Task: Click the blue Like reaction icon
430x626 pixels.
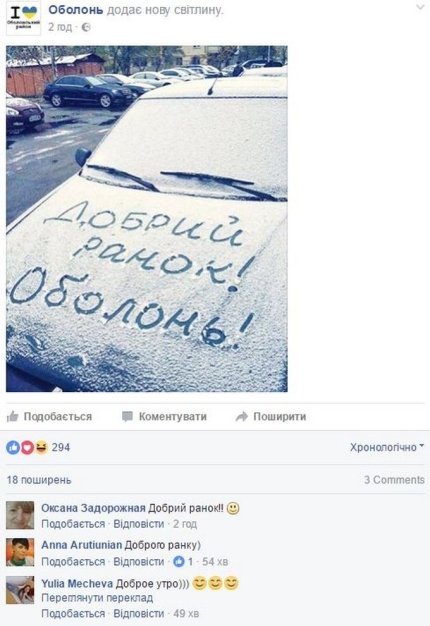Action: [x=13, y=448]
